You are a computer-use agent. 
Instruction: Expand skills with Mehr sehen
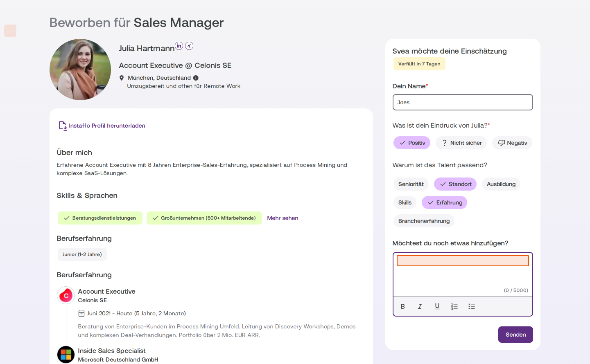coord(283,218)
